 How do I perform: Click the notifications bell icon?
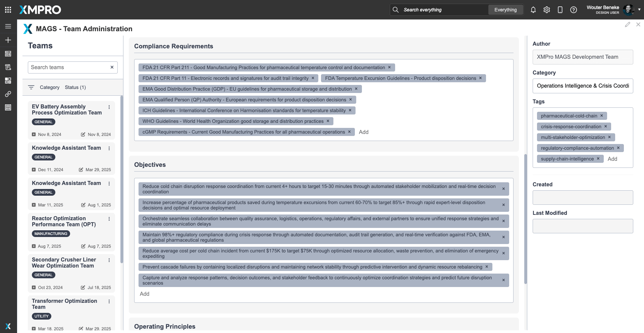pyautogui.click(x=533, y=10)
